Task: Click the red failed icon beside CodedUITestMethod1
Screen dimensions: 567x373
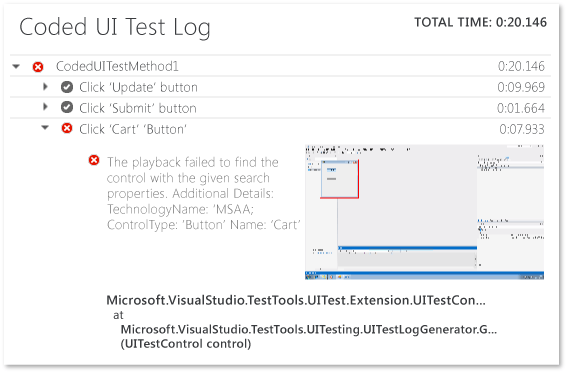Action: click(x=38, y=67)
